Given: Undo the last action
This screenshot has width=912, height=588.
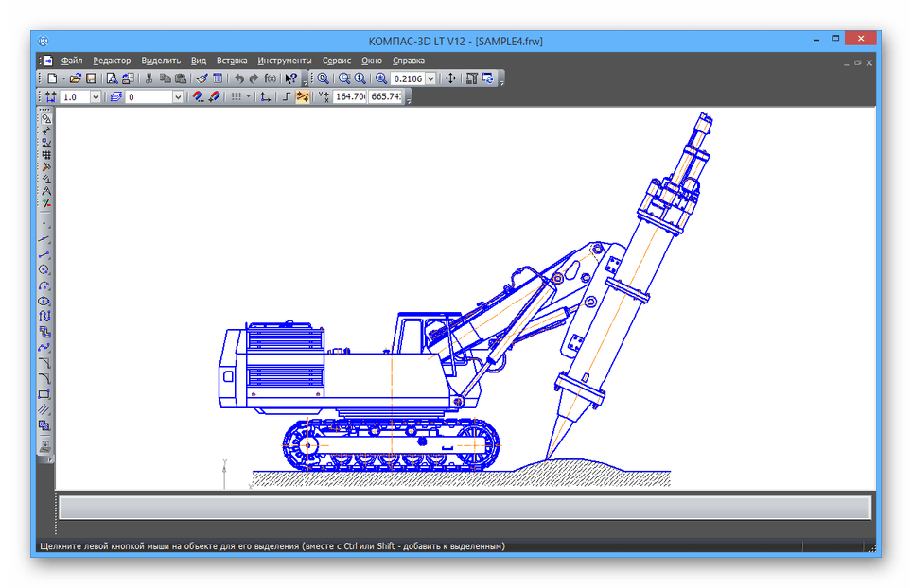Looking at the screenshot, I should 238,78.
